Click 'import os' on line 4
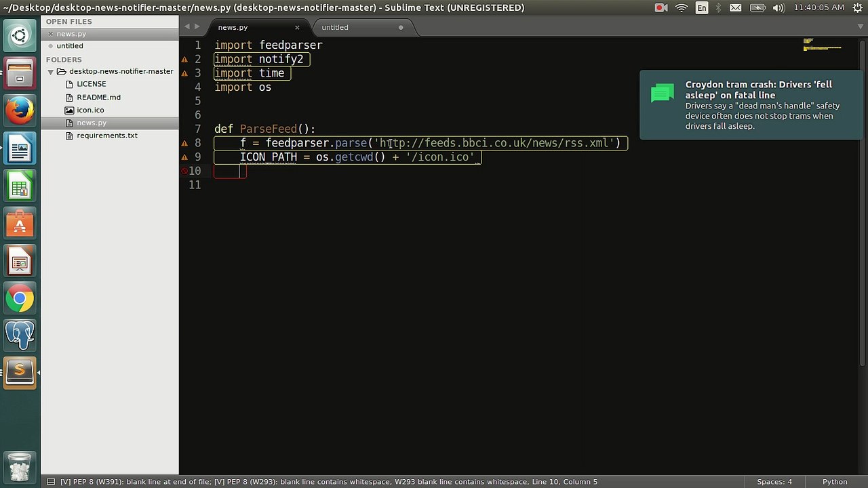 [243, 87]
